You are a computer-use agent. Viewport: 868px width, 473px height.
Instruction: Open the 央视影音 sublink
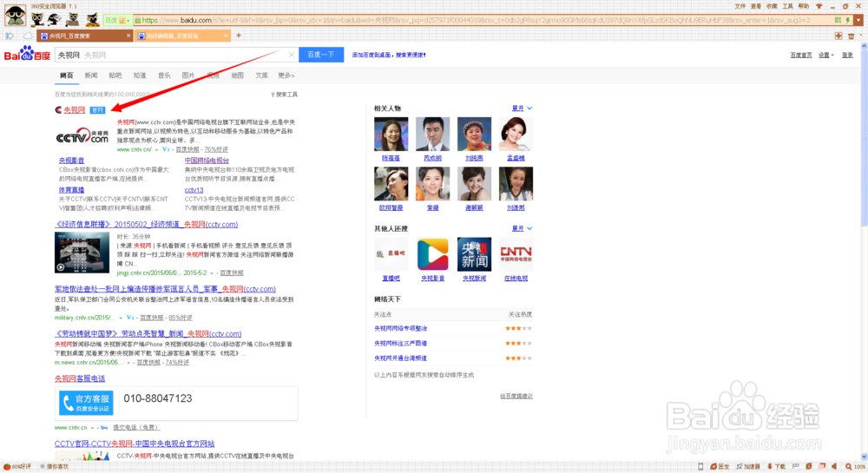pyautogui.click(x=71, y=161)
